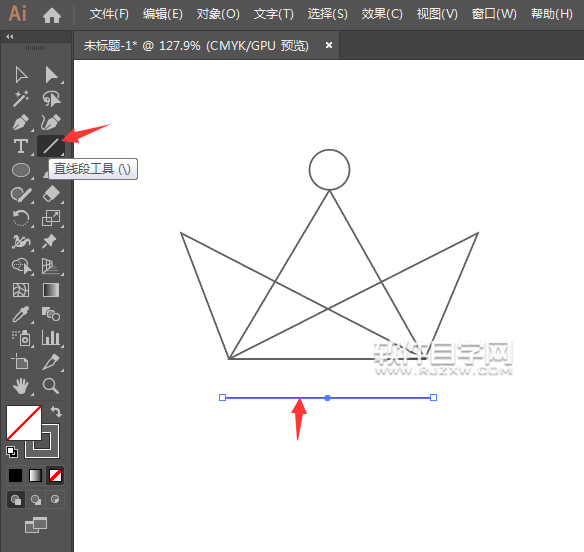Swap fill and stroke arrows

click(x=56, y=412)
